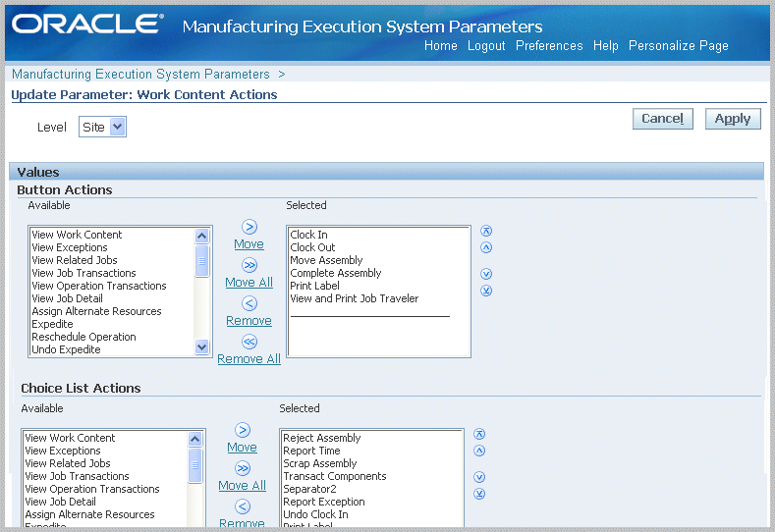Click the Apply button
775x532 pixels.
(733, 119)
